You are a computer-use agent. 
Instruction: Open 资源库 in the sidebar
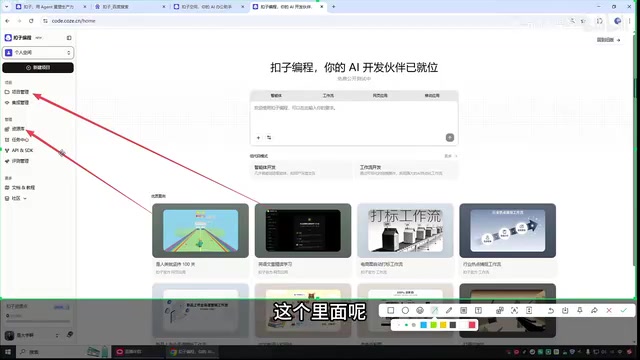tap(15, 129)
